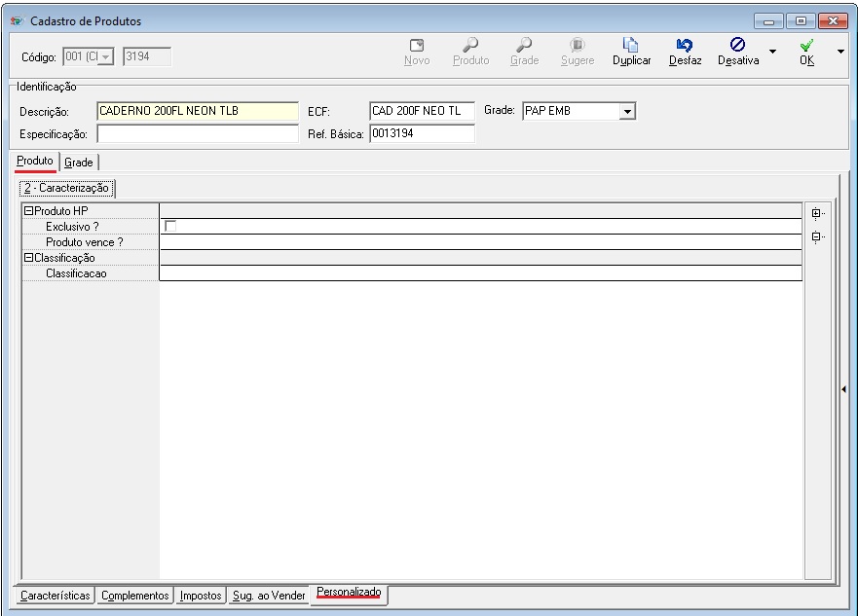Open the Complementos tab
The image size is (858, 616).
pos(135,596)
